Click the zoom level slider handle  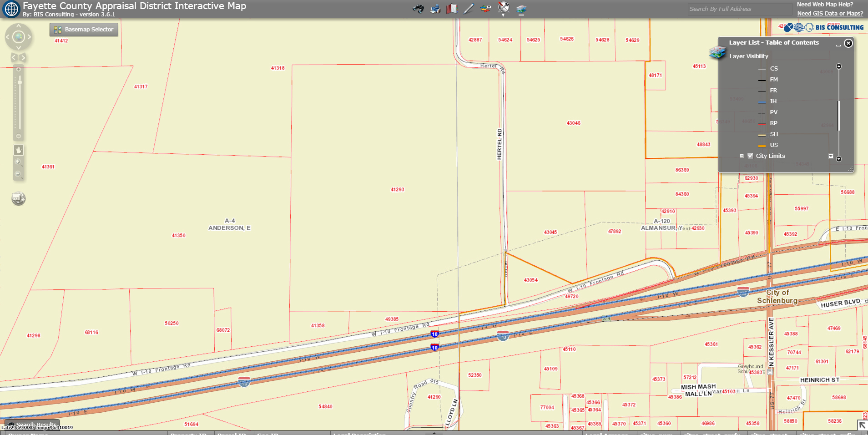20,82
